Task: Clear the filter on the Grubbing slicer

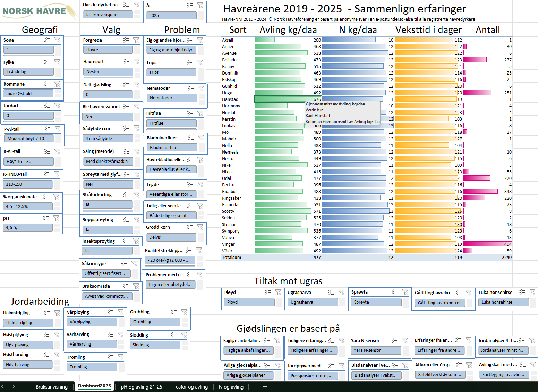Action: tap(184, 312)
